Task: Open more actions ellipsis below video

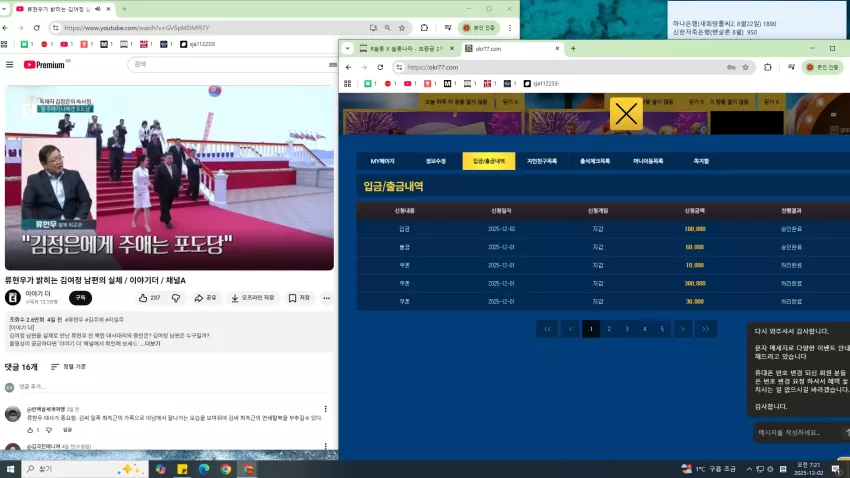Action: click(x=326, y=298)
